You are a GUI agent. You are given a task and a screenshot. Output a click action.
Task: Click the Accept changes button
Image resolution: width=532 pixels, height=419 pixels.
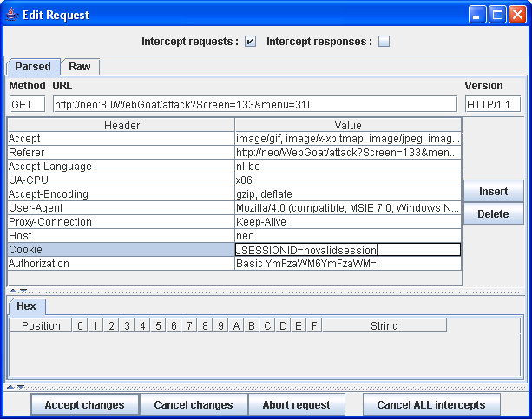tap(84, 404)
